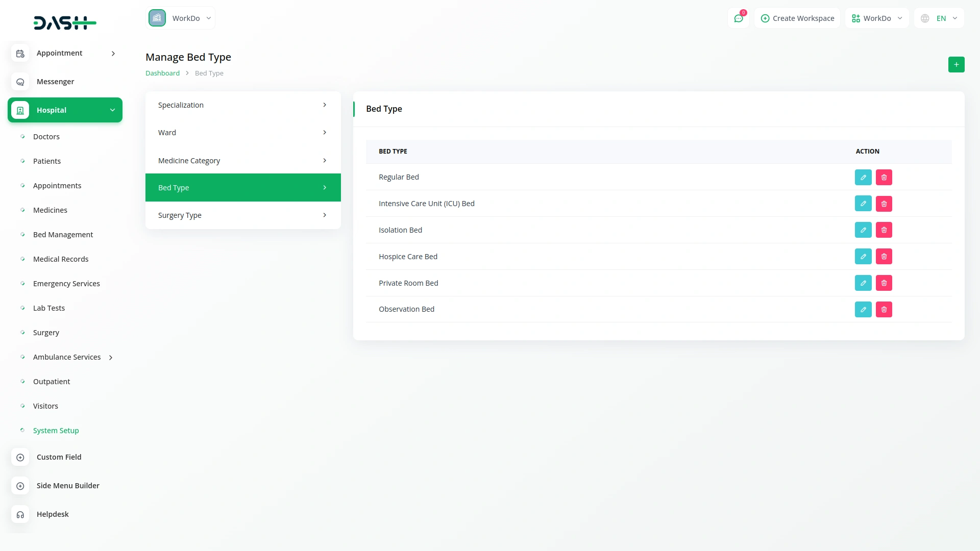980x551 pixels.
Task: Click the Observation Bed name text
Action: pyautogui.click(x=406, y=309)
